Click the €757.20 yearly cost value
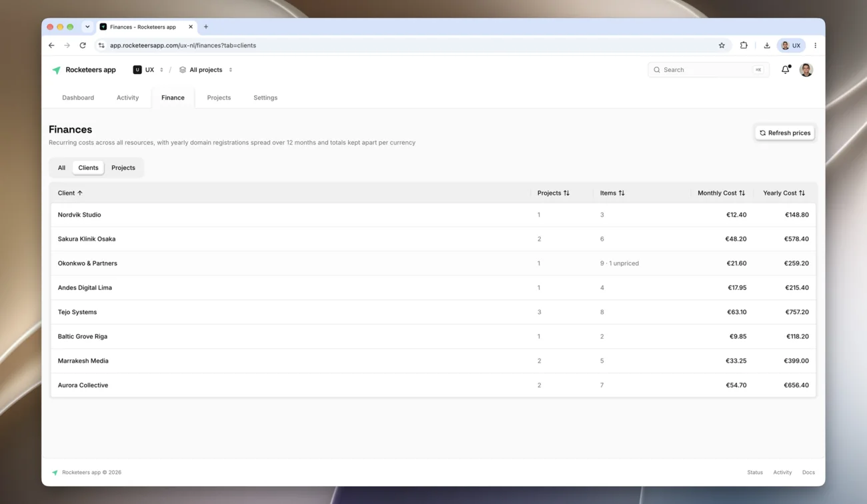The width and height of the screenshot is (867, 504). click(796, 312)
